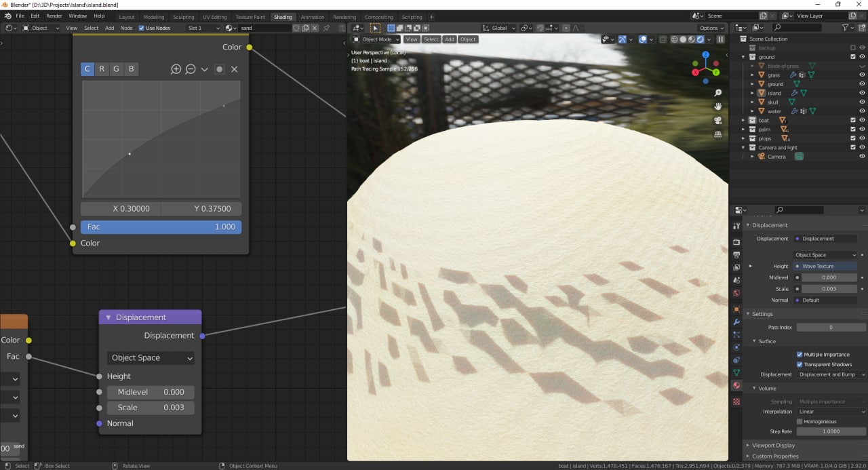This screenshot has width=868, height=470.
Task: Open the node editor Add menu
Action: (109, 28)
